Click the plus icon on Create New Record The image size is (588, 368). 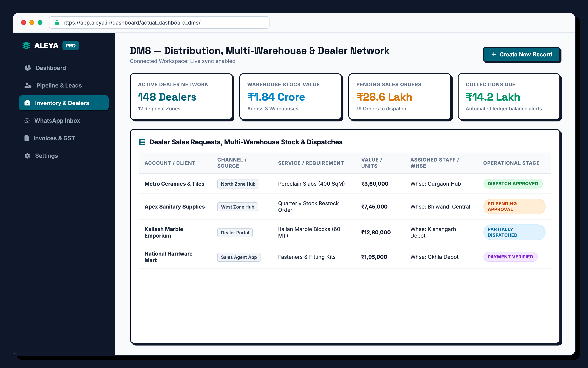pyautogui.click(x=494, y=55)
